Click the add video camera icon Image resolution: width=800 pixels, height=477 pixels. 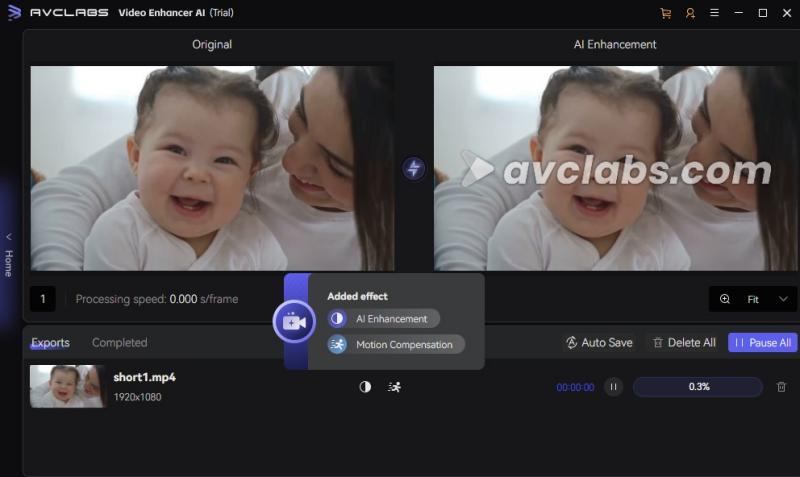pyautogui.click(x=294, y=322)
